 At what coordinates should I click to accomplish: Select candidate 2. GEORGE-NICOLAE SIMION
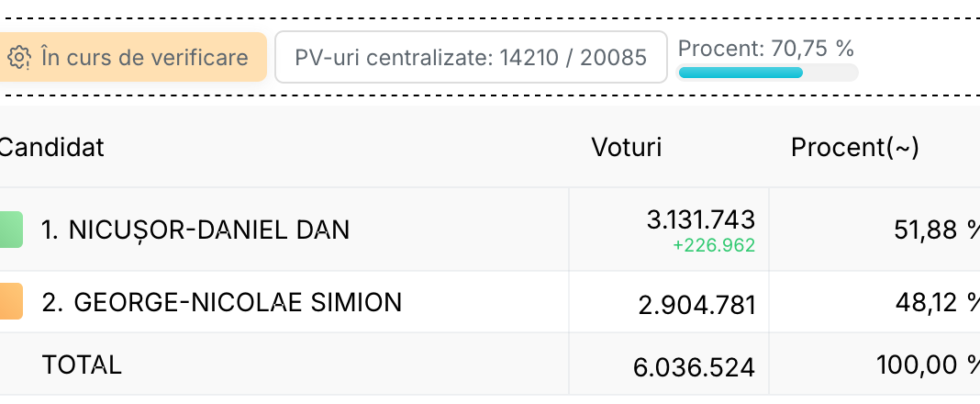(222, 302)
